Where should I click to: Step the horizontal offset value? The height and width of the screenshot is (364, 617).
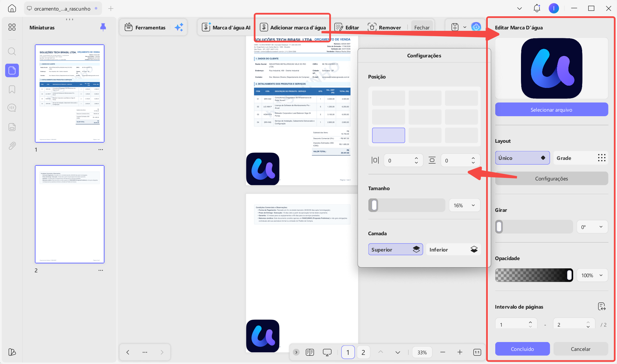(416, 160)
